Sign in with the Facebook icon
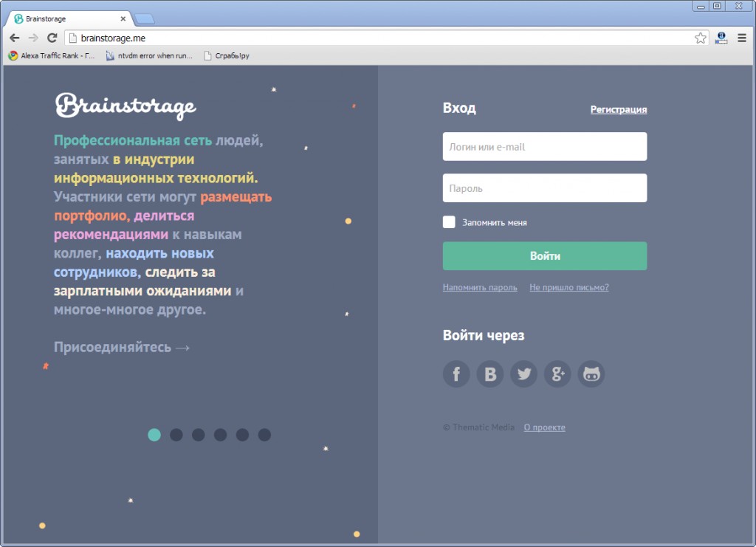 pos(456,374)
